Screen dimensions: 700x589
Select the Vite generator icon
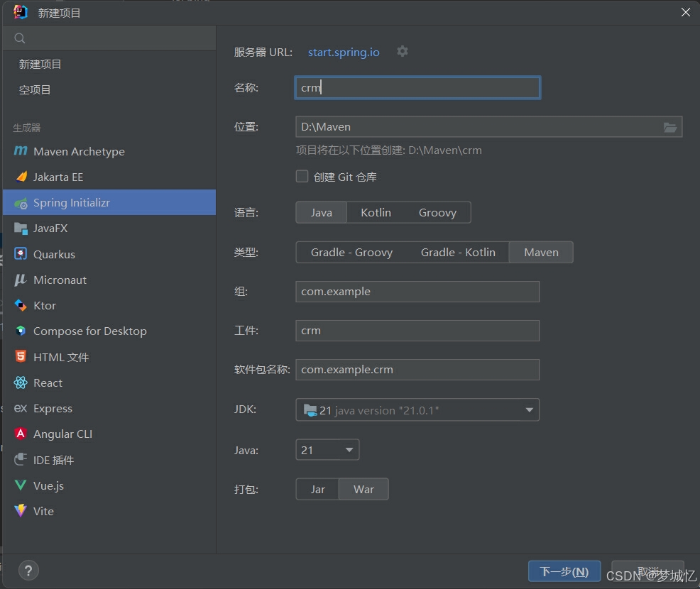pos(21,510)
